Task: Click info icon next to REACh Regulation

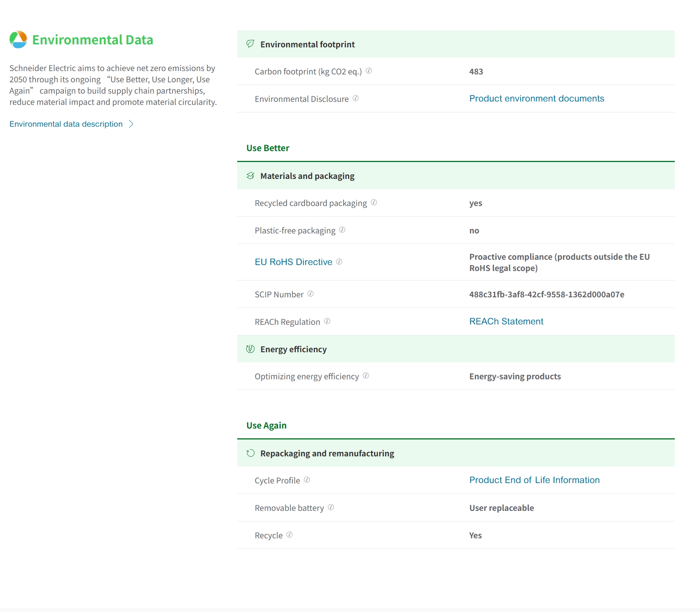Action: pos(327,321)
